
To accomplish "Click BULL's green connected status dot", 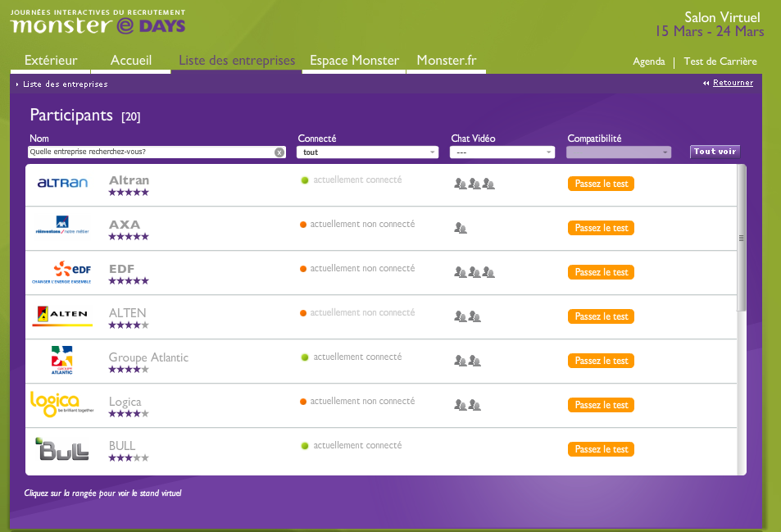I will (x=305, y=446).
